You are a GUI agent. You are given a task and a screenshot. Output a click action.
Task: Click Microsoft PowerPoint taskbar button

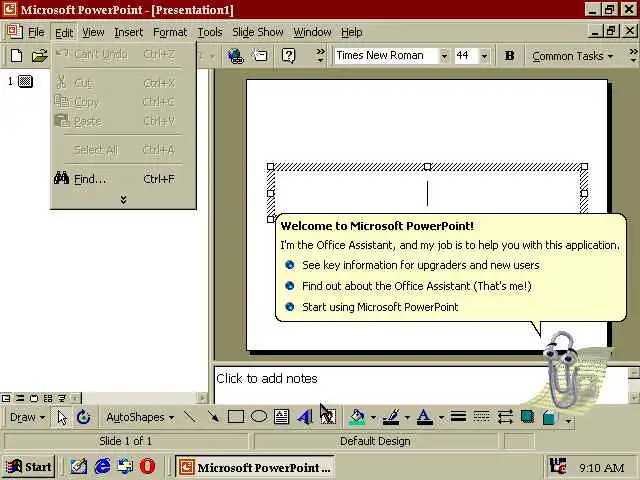255,467
